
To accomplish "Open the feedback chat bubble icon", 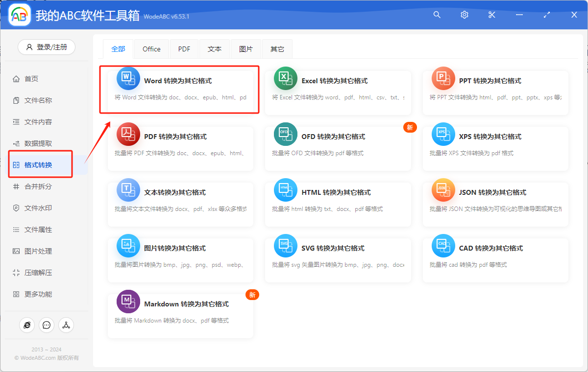I will [47, 325].
